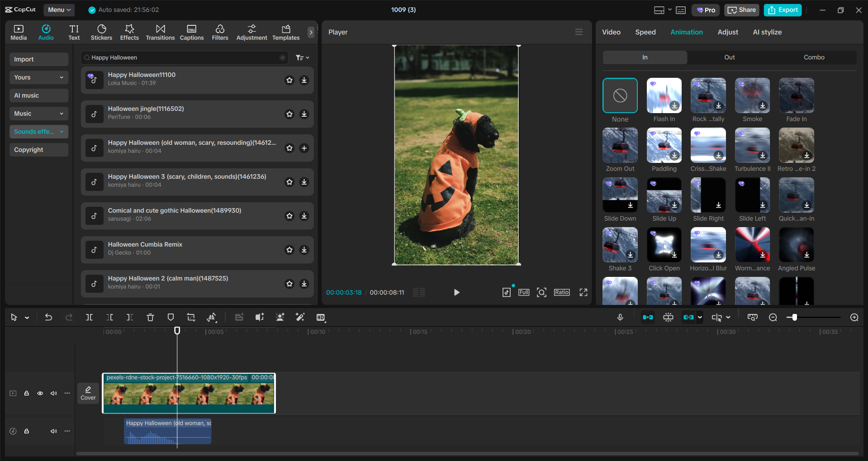Open the Templates panel
Image resolution: width=868 pixels, height=461 pixels.
[285, 32]
